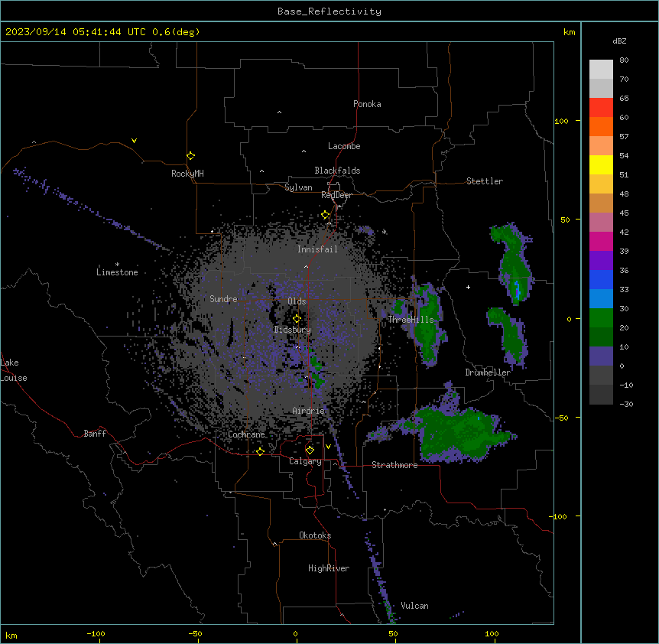Select the red 65 dBZ color swatch
Image resolution: width=659 pixels, height=644 pixels.
(x=601, y=108)
